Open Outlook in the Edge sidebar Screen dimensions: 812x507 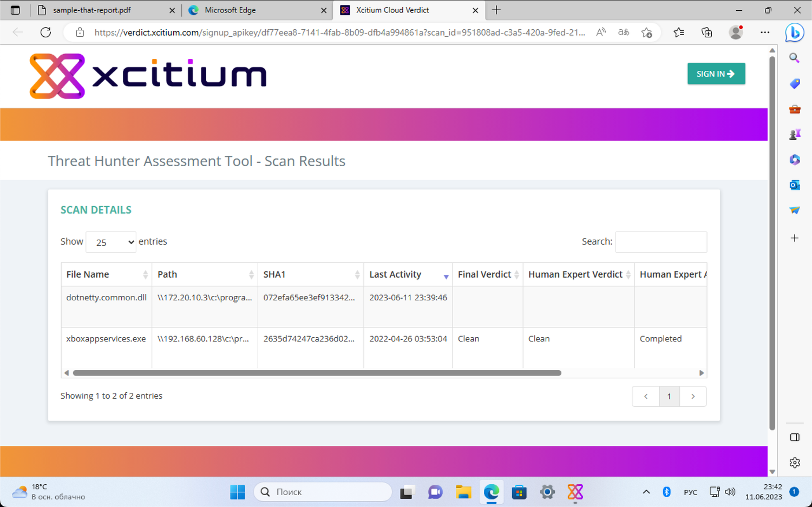click(x=794, y=185)
